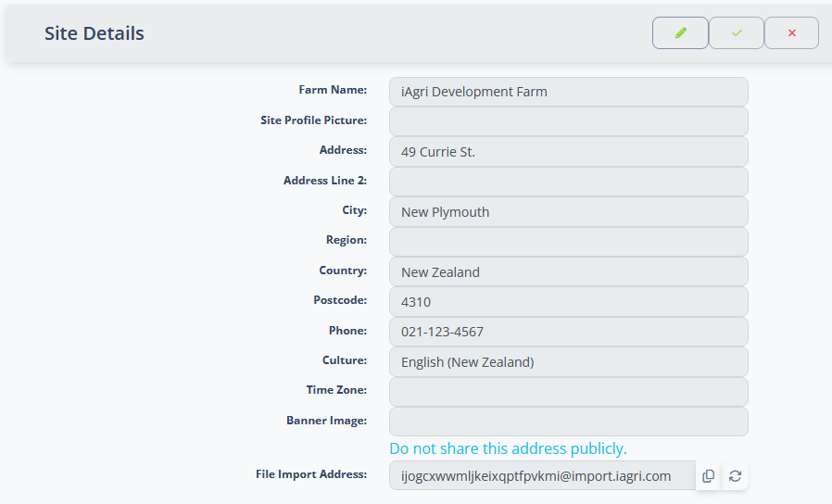The image size is (832, 504).
Task: Click the red X cancel icon
Action: 791,32
